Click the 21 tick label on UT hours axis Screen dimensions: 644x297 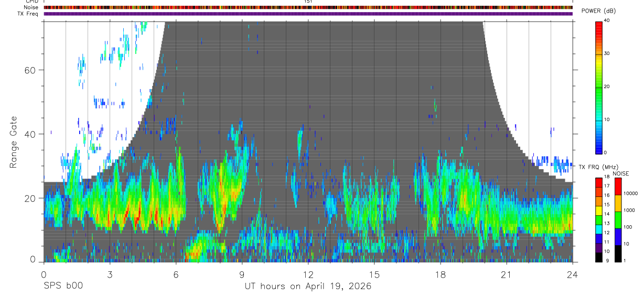(x=506, y=274)
